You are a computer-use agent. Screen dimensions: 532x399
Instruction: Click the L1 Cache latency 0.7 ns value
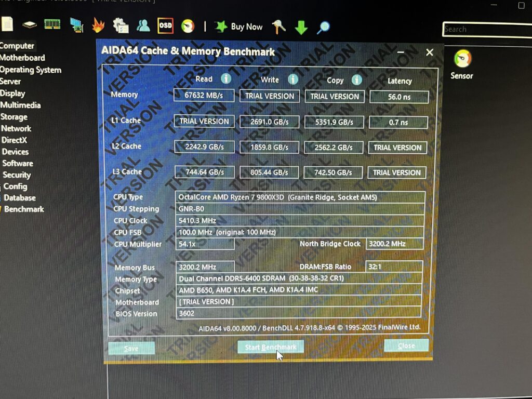point(398,123)
